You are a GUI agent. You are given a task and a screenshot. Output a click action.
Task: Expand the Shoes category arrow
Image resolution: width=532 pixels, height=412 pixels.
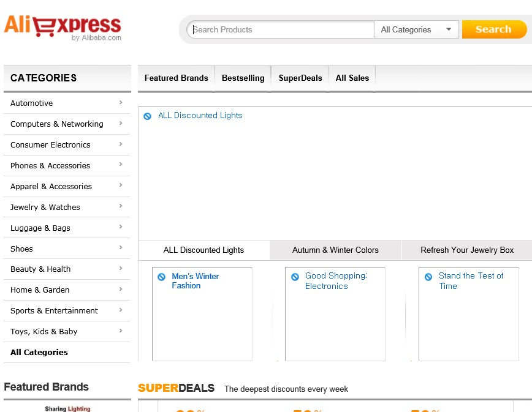[121, 248]
